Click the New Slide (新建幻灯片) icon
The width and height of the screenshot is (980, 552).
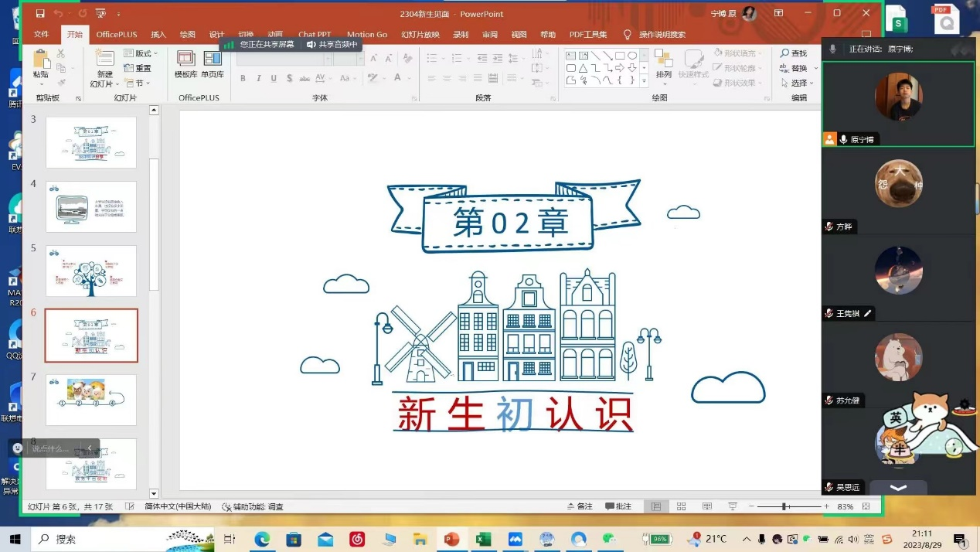104,59
